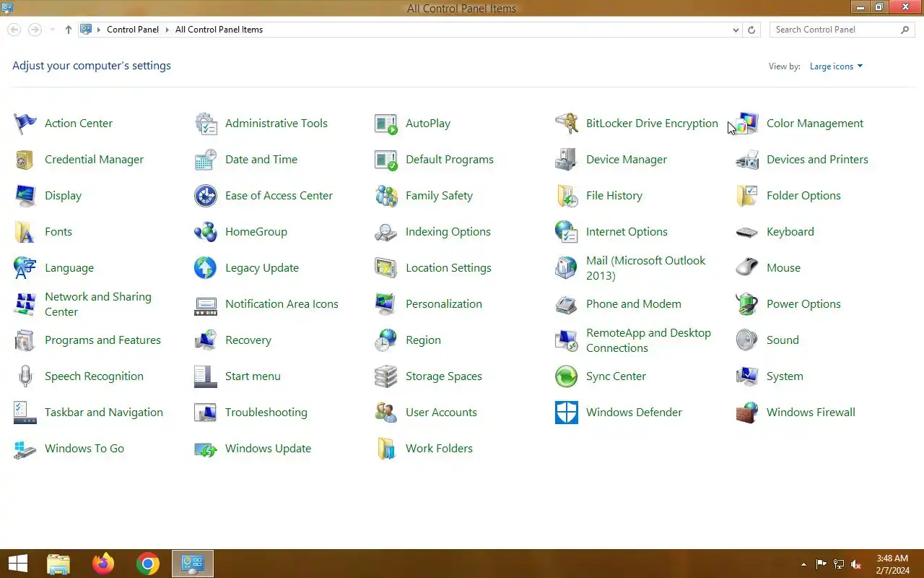
Task: Open the Location Settings map icon
Action: coord(386,268)
